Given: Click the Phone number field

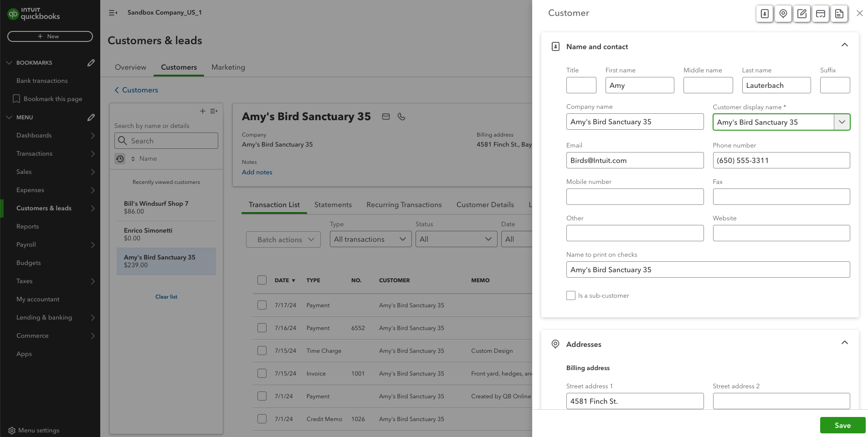Looking at the screenshot, I should [x=781, y=160].
